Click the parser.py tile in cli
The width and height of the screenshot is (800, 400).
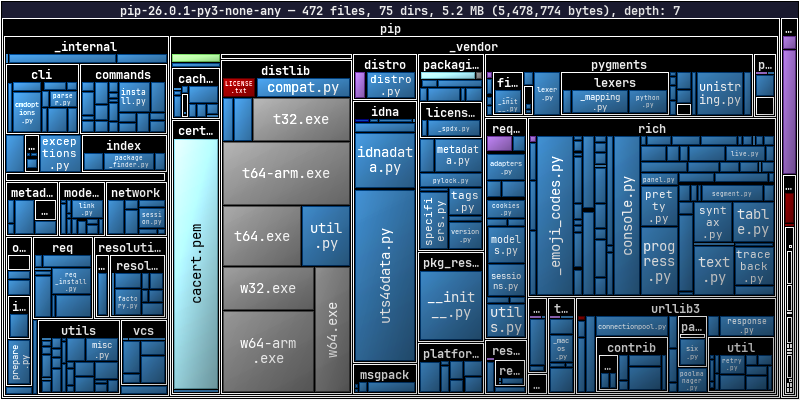[63, 99]
